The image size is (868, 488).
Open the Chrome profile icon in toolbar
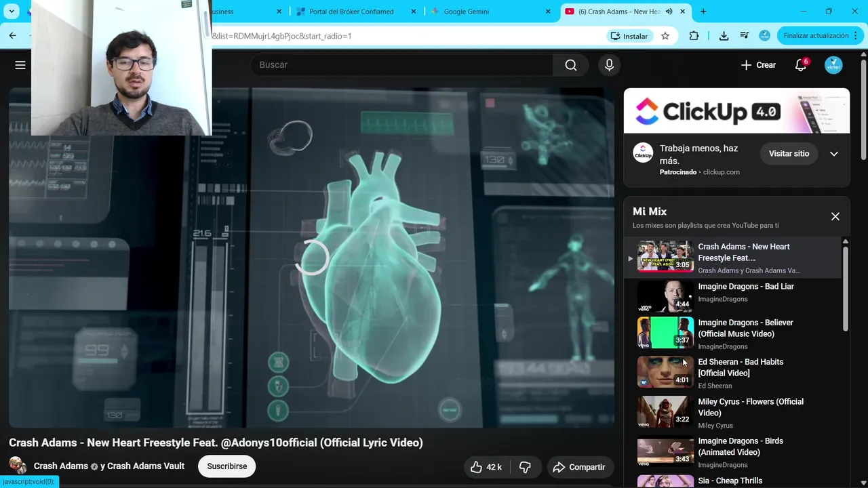coord(765,36)
